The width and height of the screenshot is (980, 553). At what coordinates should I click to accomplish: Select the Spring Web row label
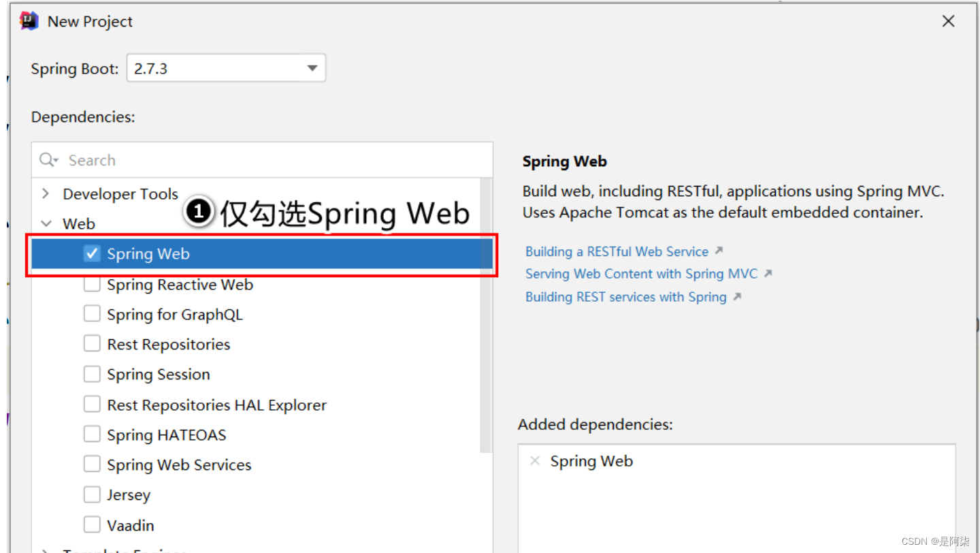(x=148, y=253)
